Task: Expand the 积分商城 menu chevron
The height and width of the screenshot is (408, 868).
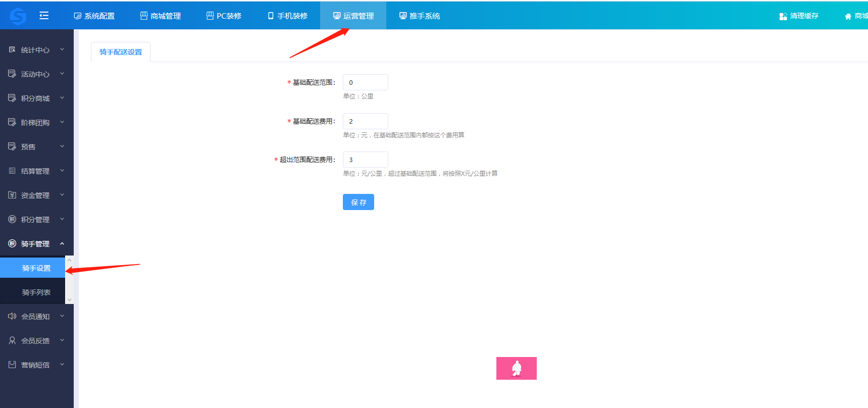Action: click(62, 98)
